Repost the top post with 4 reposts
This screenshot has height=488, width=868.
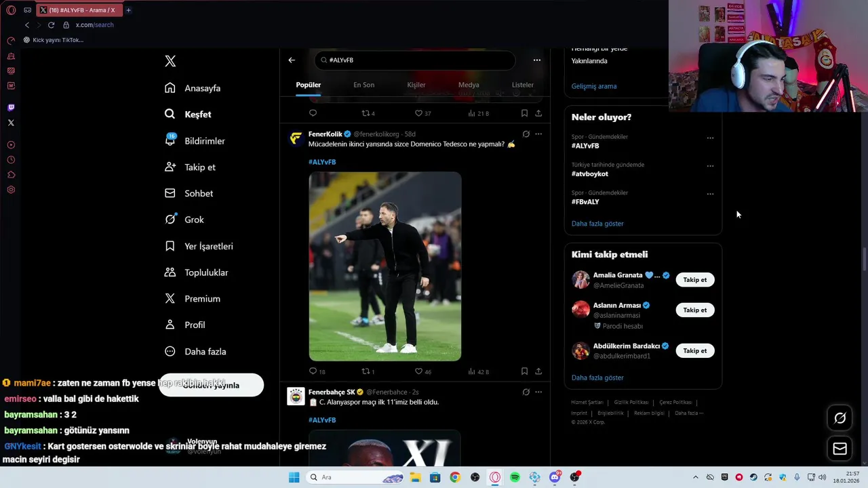pyautogui.click(x=368, y=113)
